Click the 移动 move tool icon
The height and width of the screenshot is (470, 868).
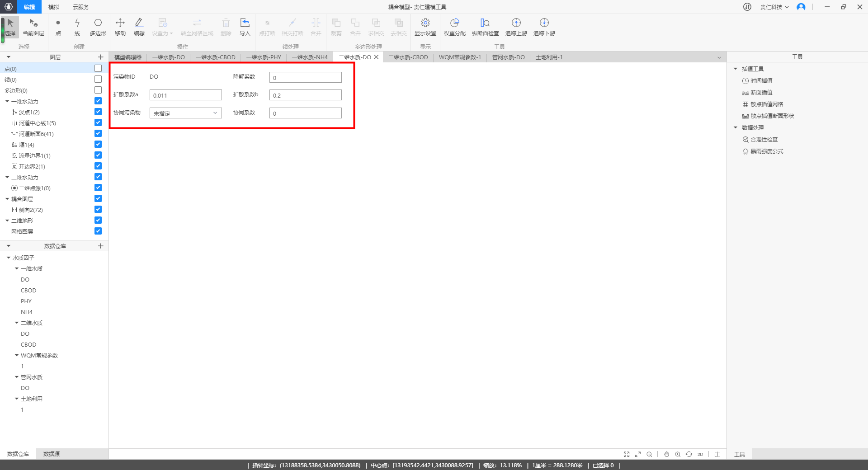click(120, 27)
